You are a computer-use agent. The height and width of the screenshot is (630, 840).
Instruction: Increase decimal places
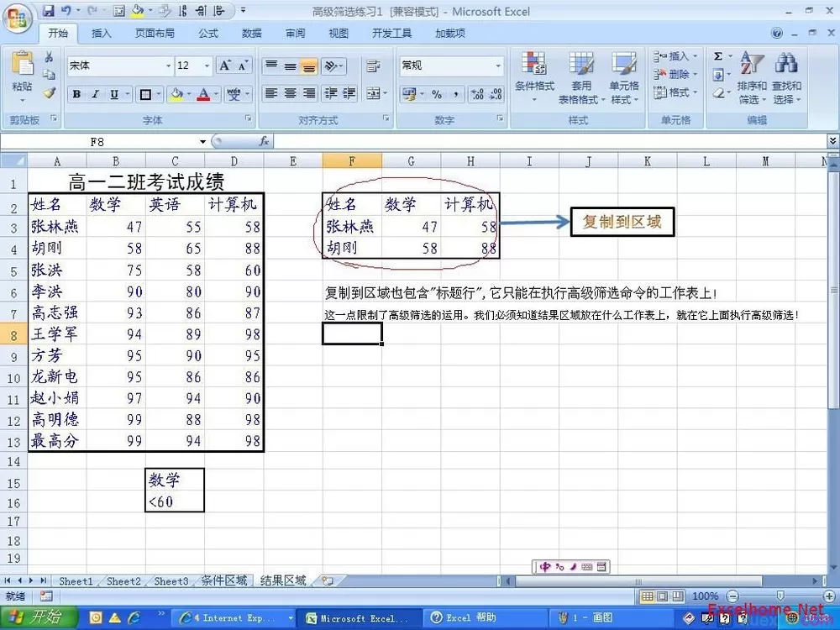click(477, 95)
